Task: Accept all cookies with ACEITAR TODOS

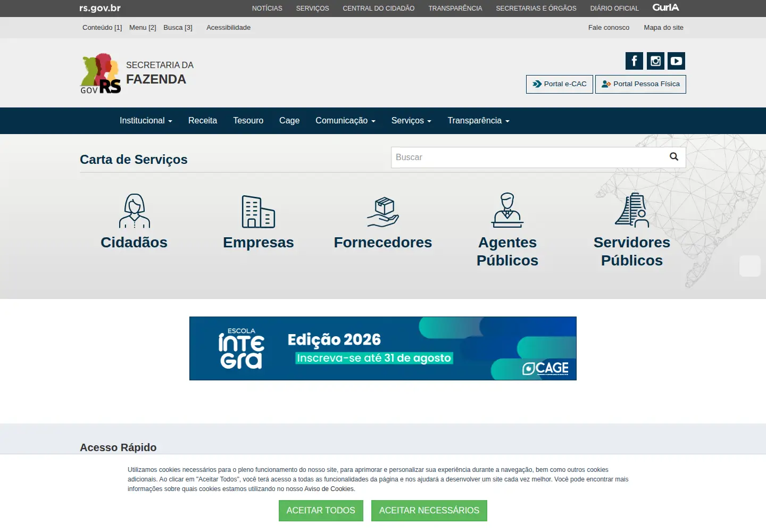Action: (x=321, y=511)
